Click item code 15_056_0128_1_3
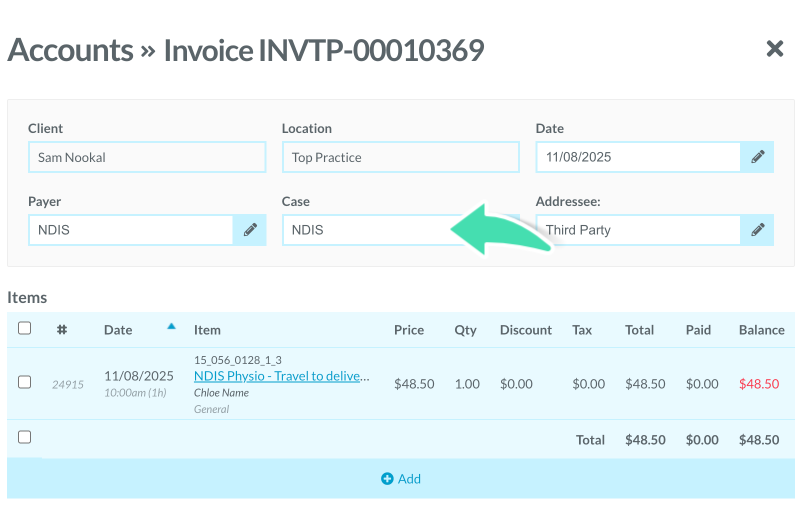The height and width of the screenshot is (506, 801). 238,360
